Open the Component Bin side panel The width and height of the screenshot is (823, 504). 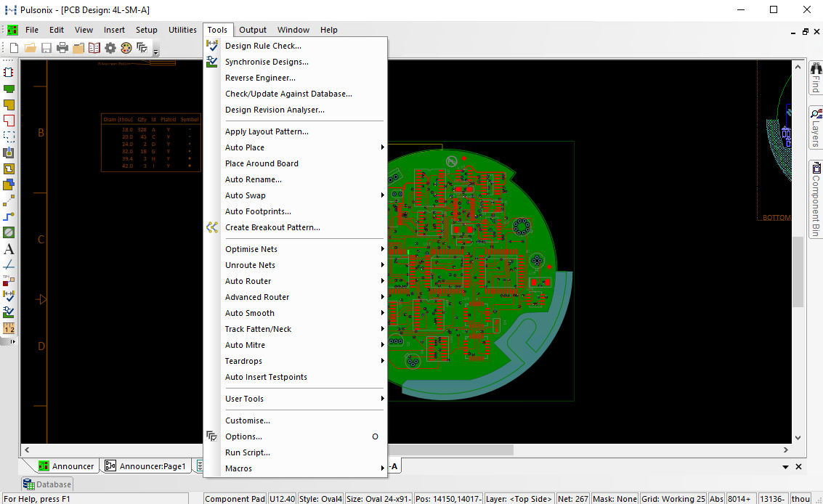(816, 199)
